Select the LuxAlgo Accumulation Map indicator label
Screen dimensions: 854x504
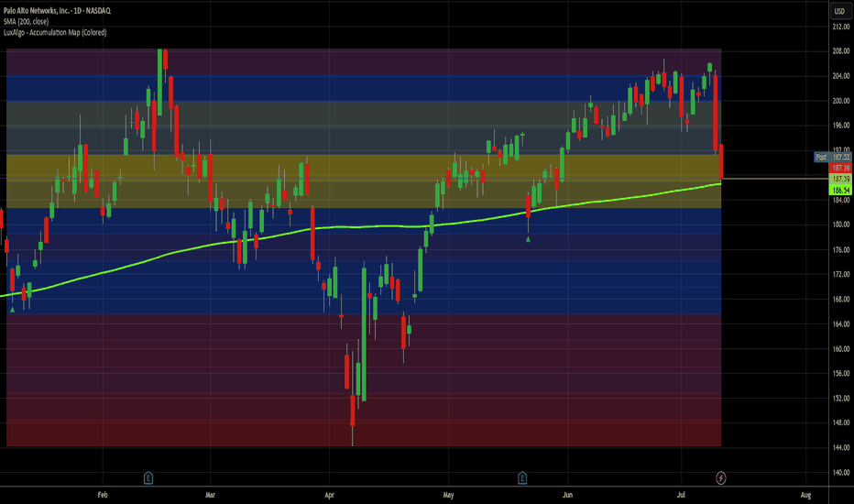coord(55,33)
